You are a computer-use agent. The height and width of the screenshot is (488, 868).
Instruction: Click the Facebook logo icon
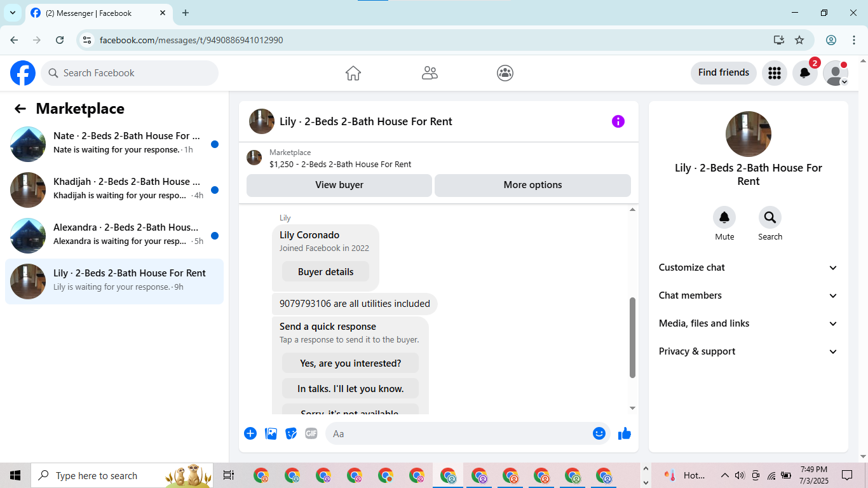click(x=23, y=73)
